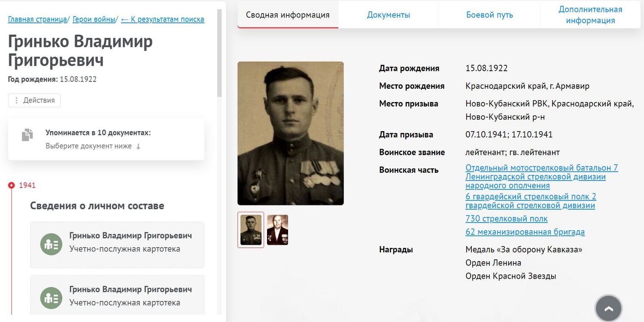This screenshot has width=644, height=322.
Task: Open the 62 механизированная бригада link
Action: (x=525, y=232)
